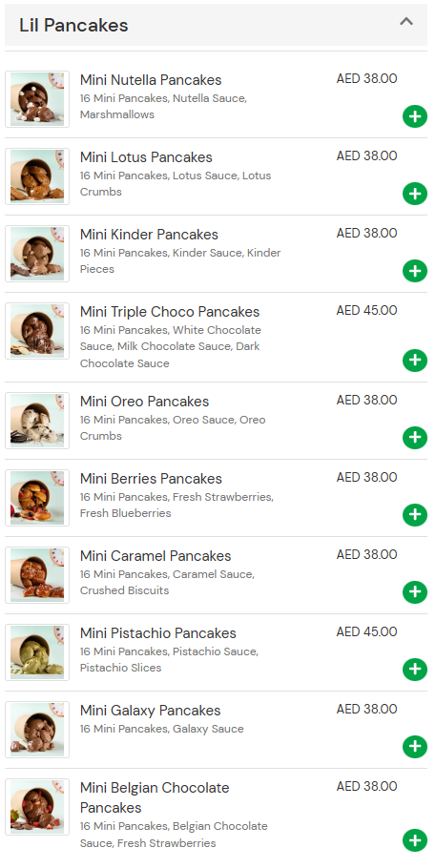The image size is (436, 868).
Task: Open Mini Pistachio Pancakes item title
Action: (x=157, y=632)
